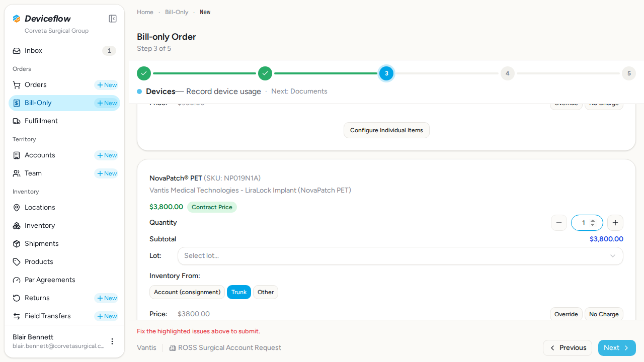644x362 pixels.
Task: Click the Locations pin icon
Action: 17,208
